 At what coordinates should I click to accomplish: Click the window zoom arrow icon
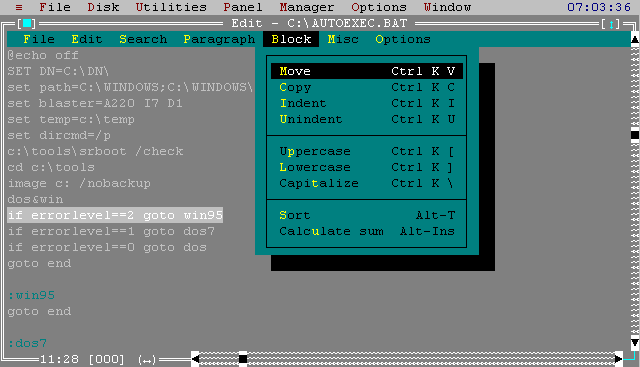coord(611,24)
